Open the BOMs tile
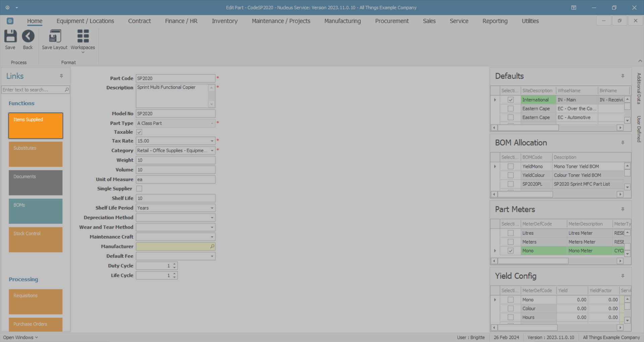The width and height of the screenshot is (644, 342). tap(36, 211)
